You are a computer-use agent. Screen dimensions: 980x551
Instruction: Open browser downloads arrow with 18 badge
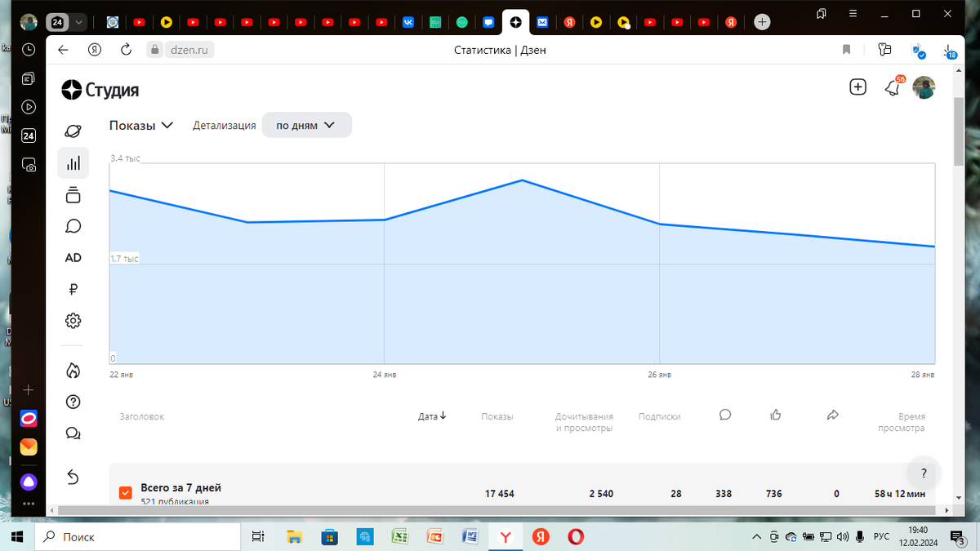(948, 51)
